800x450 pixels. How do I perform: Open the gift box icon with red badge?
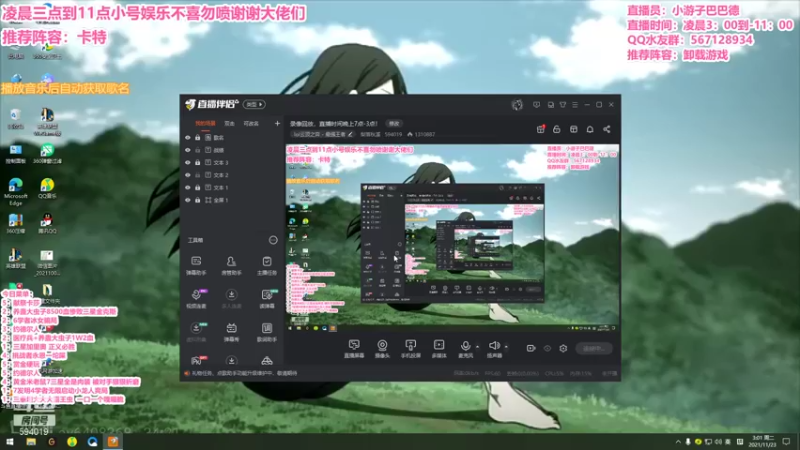pos(541,129)
